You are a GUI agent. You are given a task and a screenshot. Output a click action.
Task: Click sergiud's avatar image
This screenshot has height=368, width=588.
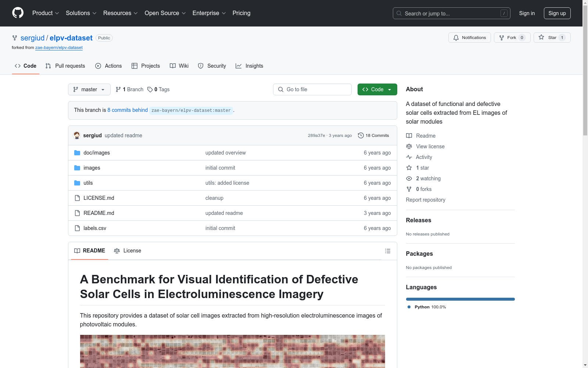click(x=77, y=135)
